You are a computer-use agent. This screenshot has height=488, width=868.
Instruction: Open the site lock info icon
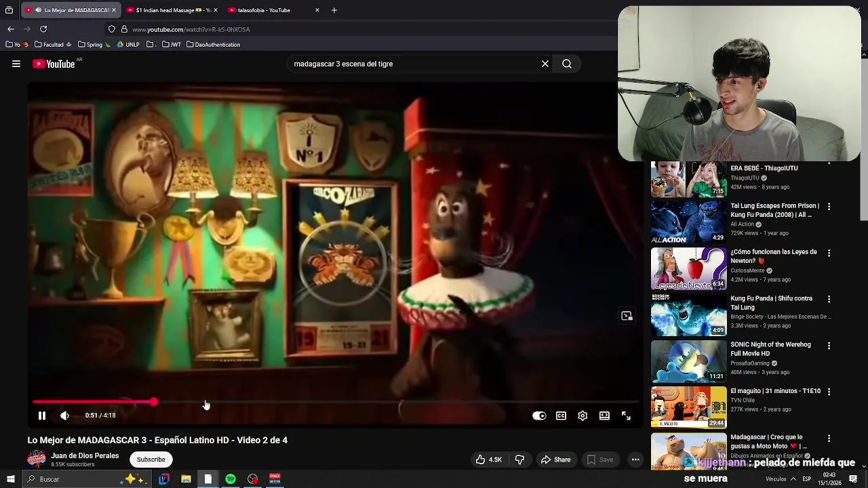coord(124,29)
